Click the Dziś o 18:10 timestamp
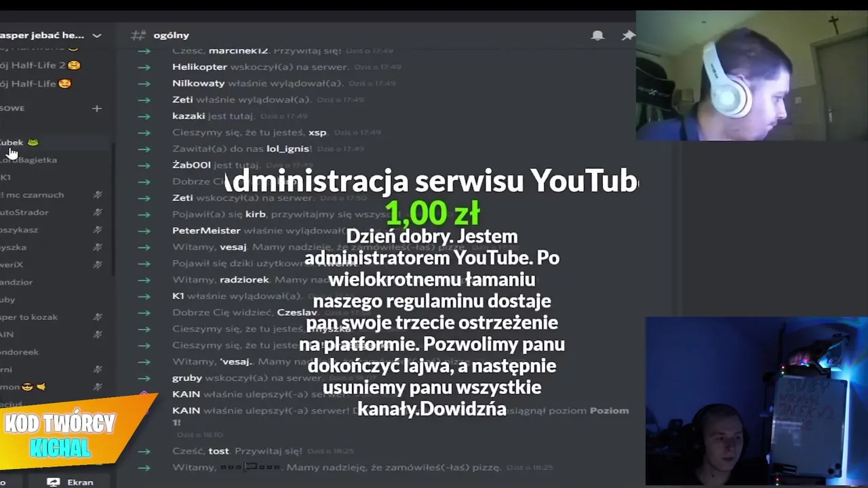Image resolution: width=868 pixels, height=488 pixels. click(200, 434)
